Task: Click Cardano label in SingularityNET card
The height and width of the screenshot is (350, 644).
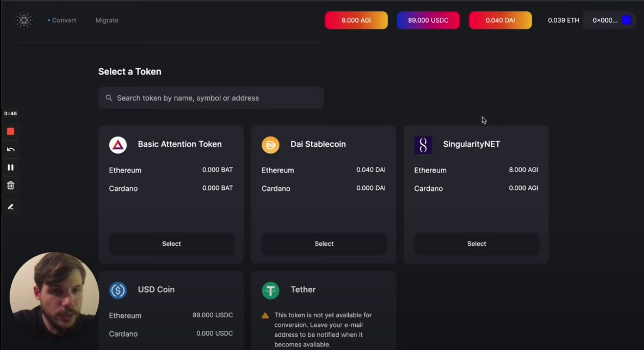Action: [428, 188]
